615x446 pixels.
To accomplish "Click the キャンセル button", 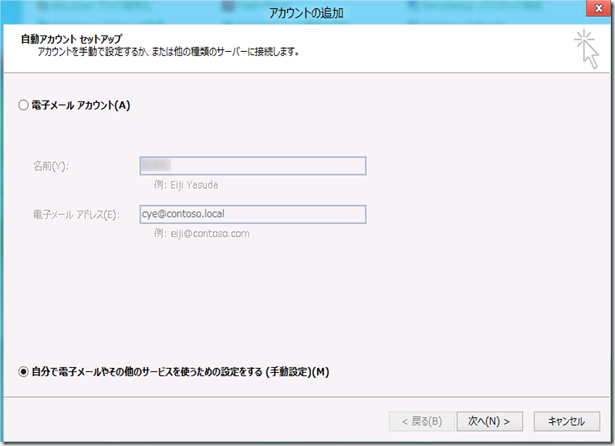I will coord(566,421).
